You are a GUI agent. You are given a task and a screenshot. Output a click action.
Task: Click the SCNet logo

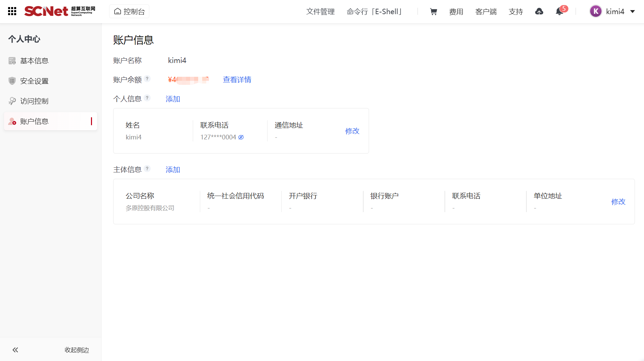(60, 11)
